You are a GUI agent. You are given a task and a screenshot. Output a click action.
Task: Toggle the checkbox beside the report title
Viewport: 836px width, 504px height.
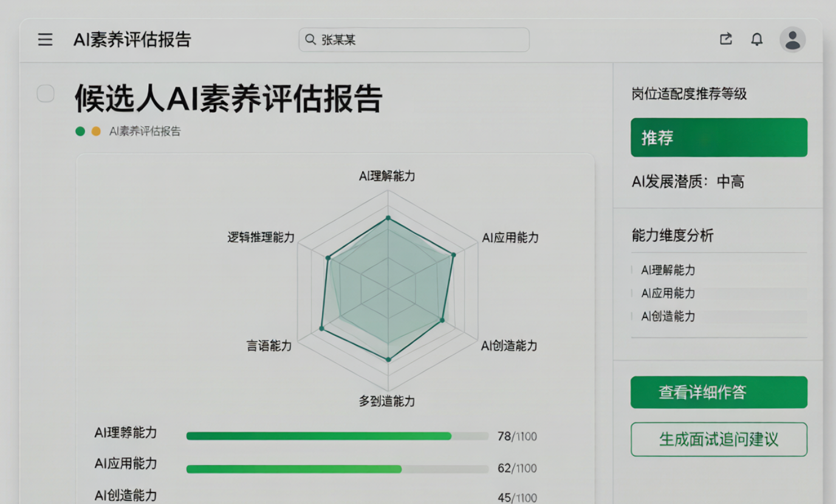click(x=46, y=94)
